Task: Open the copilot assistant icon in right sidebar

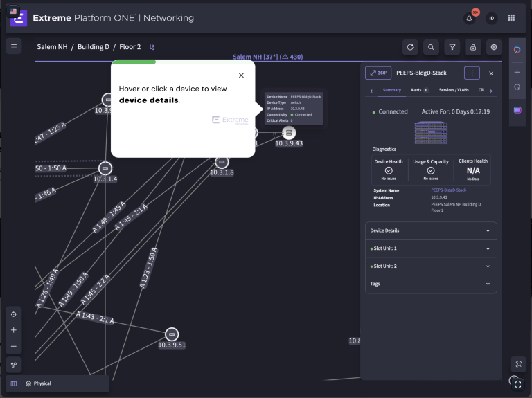Action: click(517, 50)
